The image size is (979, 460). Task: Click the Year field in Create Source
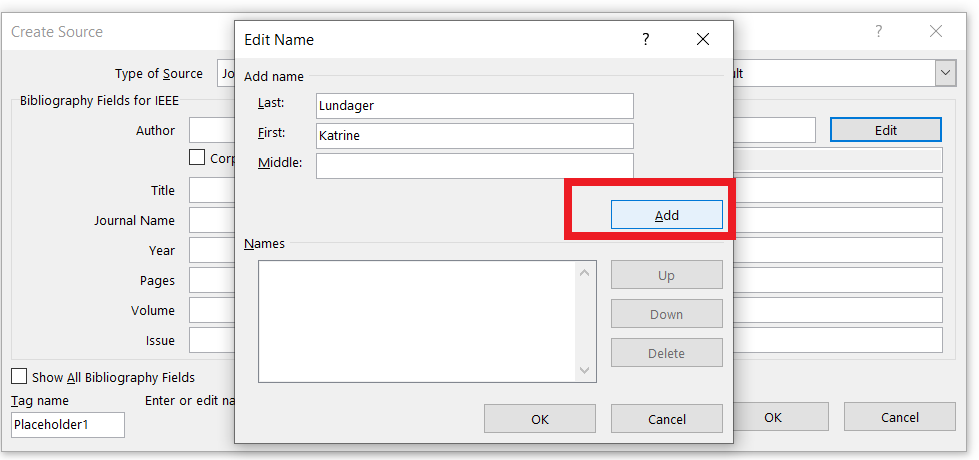click(x=212, y=250)
